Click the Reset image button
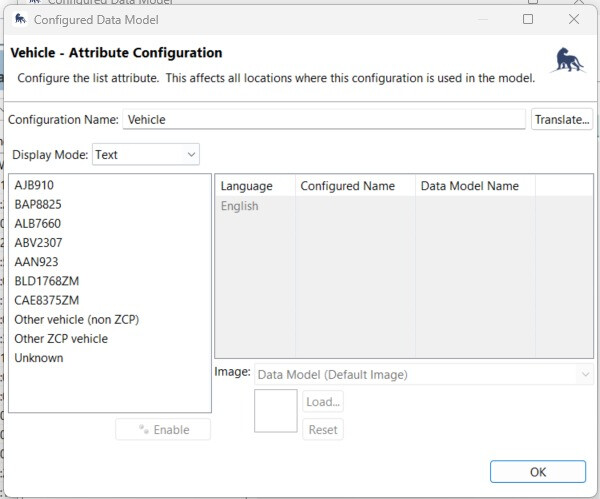600x499 pixels. coord(323,430)
